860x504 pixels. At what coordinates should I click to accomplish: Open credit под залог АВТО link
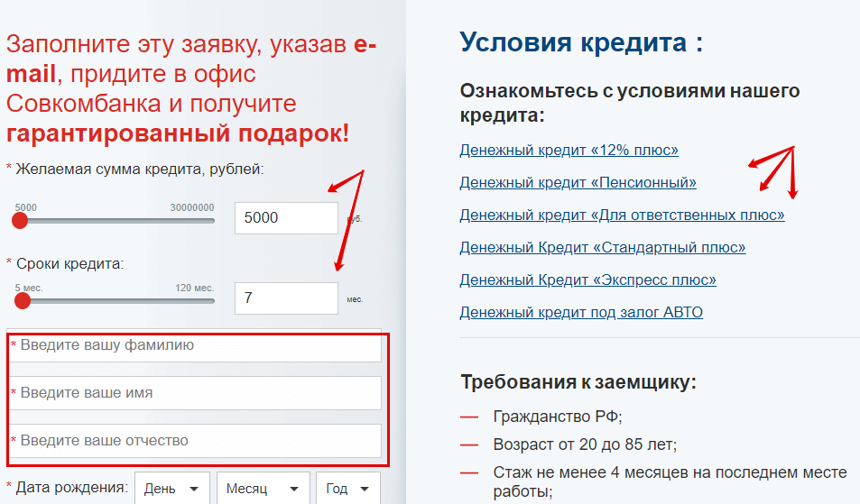pyautogui.click(x=581, y=312)
